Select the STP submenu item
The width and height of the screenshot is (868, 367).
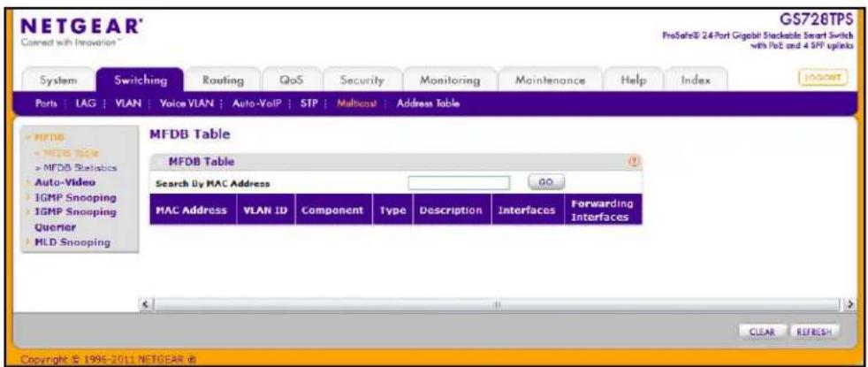308,103
